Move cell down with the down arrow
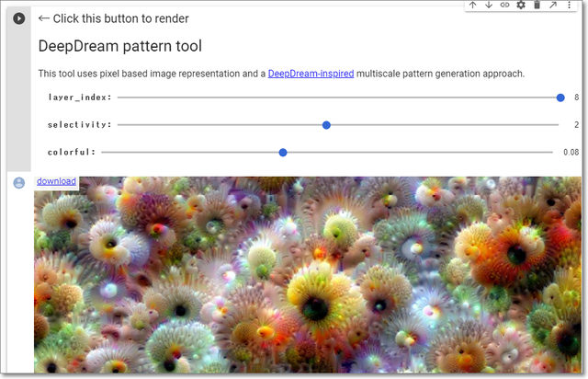 [488, 6]
